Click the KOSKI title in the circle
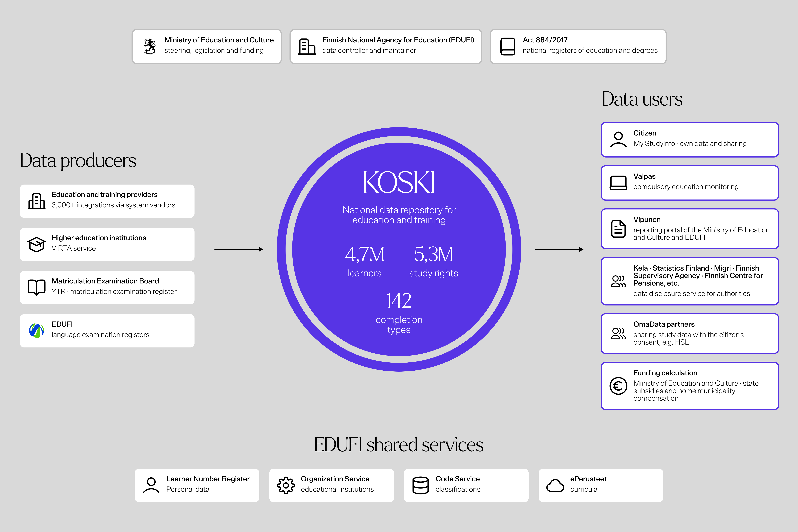 [399, 182]
